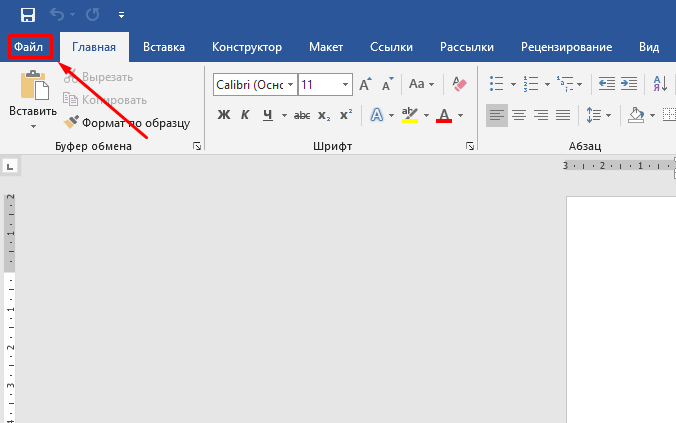676x423 pixels.
Task: Expand shading color dropdown arrow
Action: click(652, 115)
